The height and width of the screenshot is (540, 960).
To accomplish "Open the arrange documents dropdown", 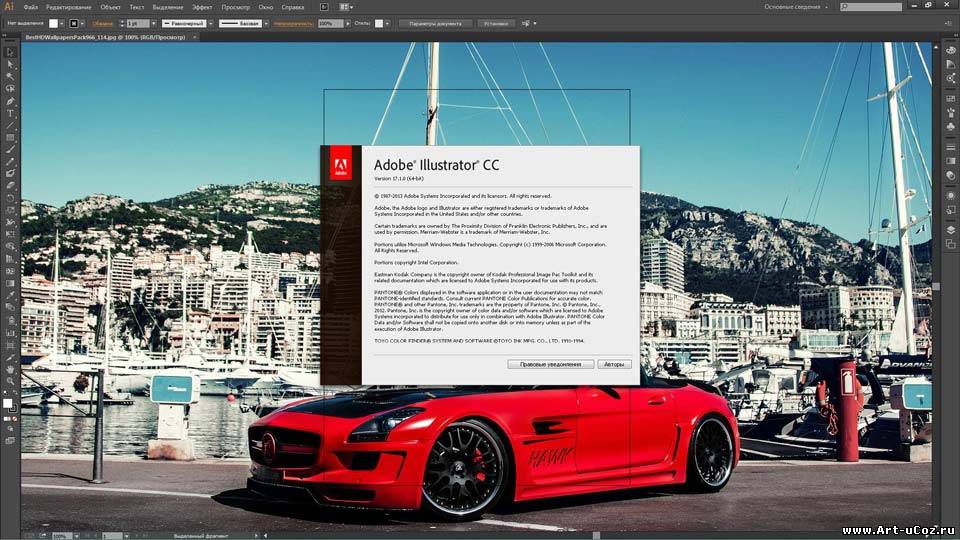I will coord(346,7).
